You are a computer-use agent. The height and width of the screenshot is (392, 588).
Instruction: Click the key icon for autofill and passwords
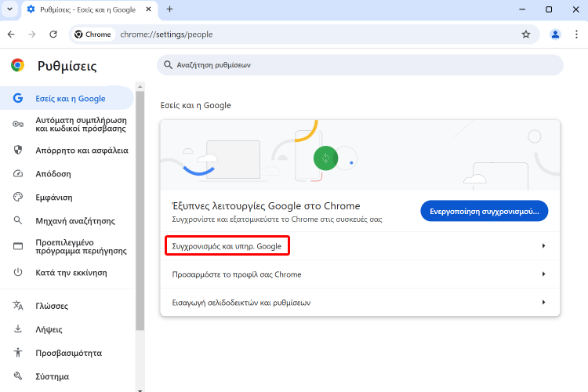tap(17, 124)
